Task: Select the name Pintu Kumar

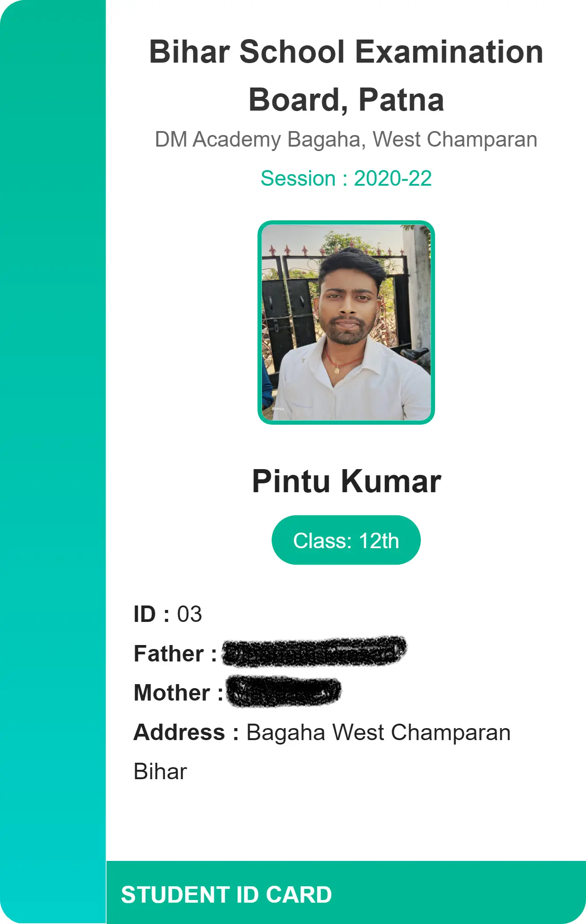Action: click(346, 481)
